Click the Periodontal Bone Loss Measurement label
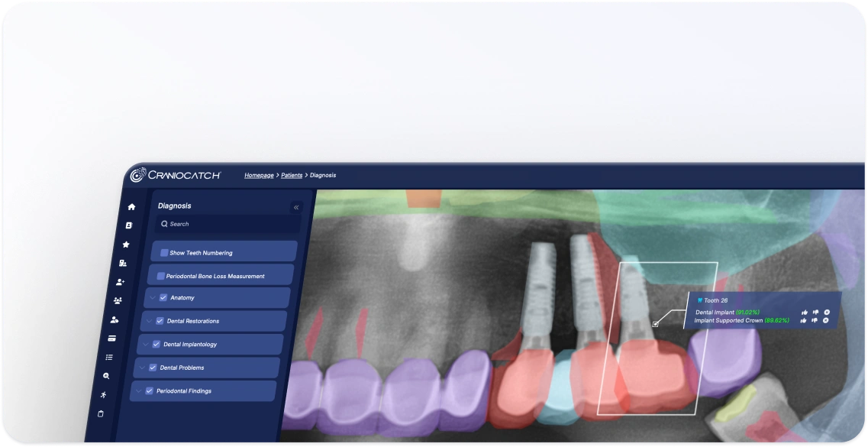The width and height of the screenshot is (868, 447). [215, 276]
